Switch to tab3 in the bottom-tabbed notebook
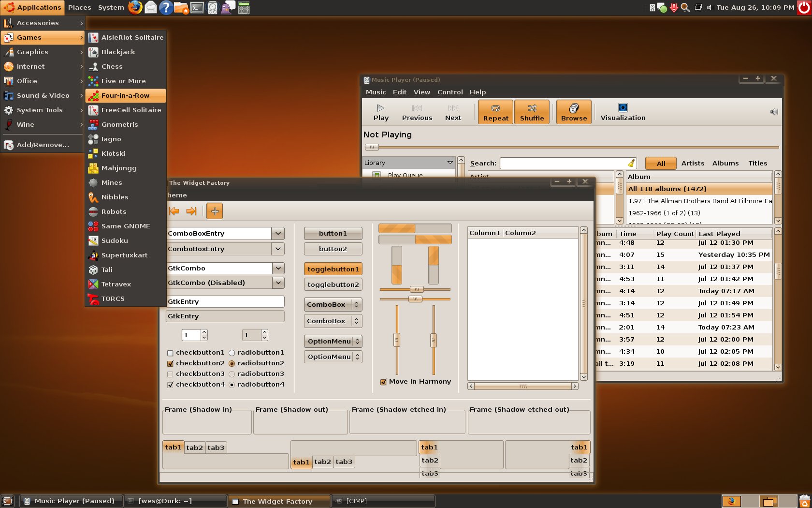The image size is (812, 508). [344, 462]
